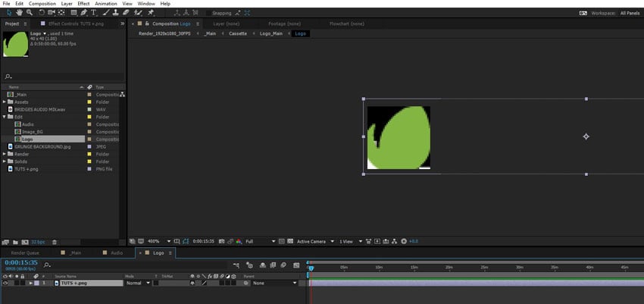Open Show Channel color management icon

tap(239, 242)
